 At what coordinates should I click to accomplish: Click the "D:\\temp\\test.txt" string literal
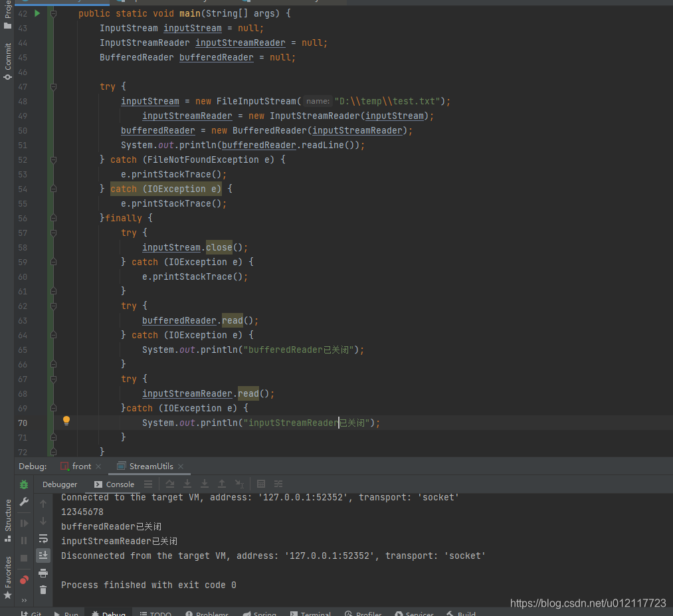(x=387, y=101)
